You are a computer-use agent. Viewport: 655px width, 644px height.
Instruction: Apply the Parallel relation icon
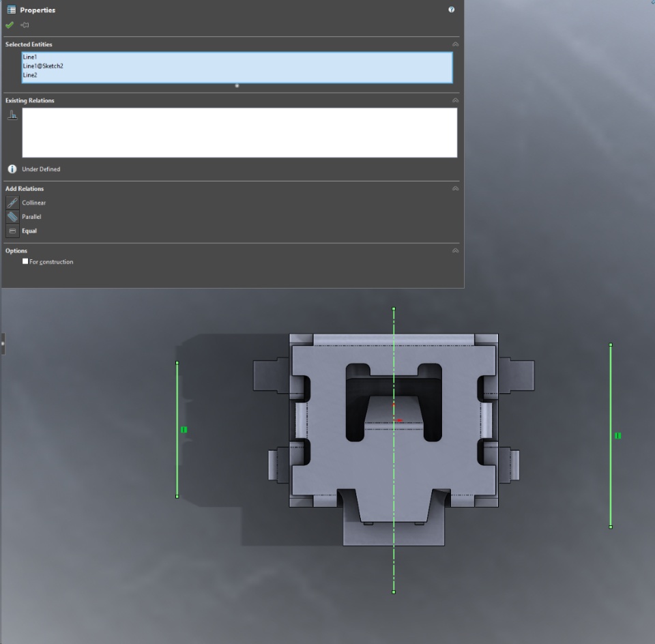coord(12,217)
